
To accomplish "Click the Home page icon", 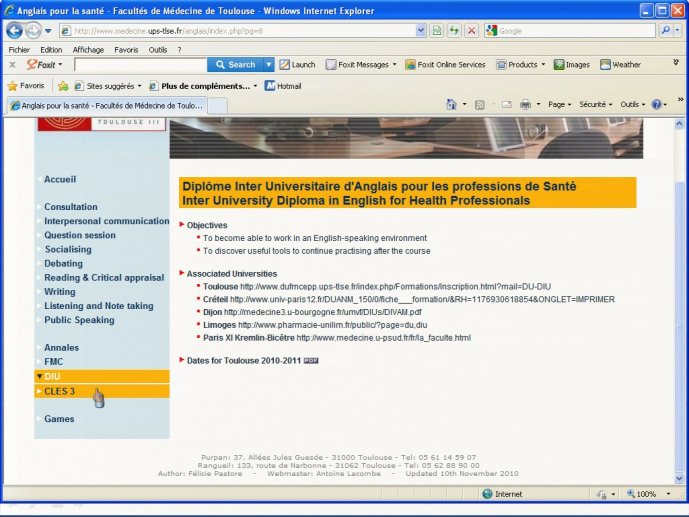I will point(451,105).
